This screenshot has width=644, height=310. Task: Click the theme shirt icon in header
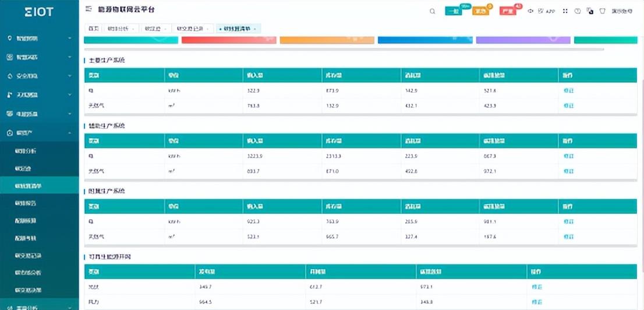[602, 11]
